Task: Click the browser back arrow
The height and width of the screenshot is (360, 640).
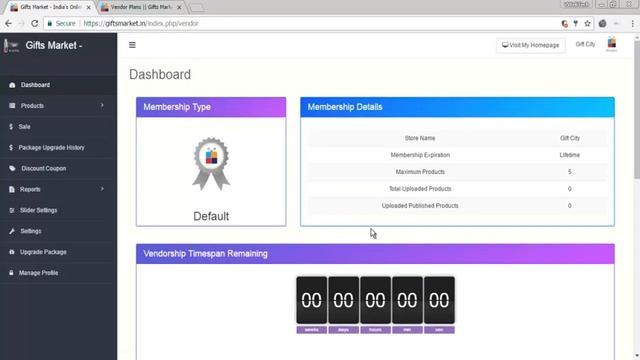Action: point(9,24)
